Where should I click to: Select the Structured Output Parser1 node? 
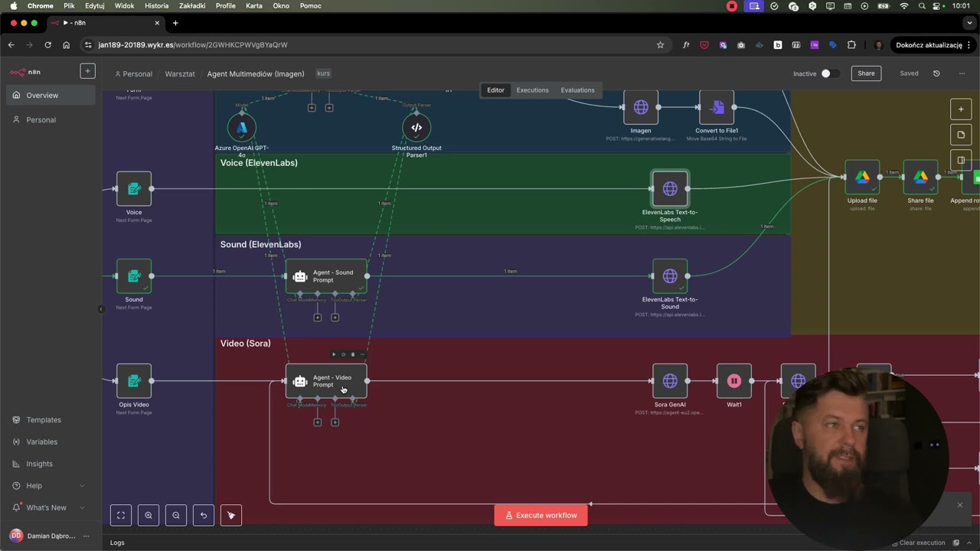coord(416,128)
